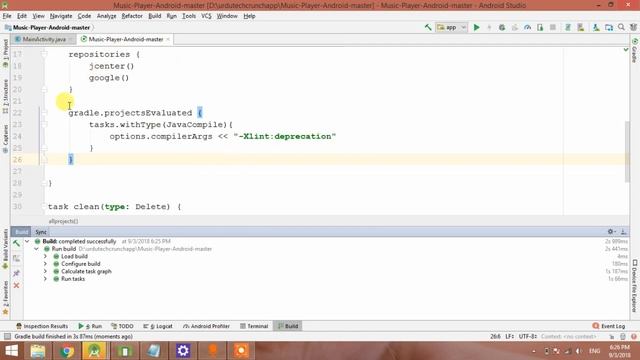This screenshot has height=360, width=640.
Task: Click the editor vertical scrollbar
Action: (627, 151)
